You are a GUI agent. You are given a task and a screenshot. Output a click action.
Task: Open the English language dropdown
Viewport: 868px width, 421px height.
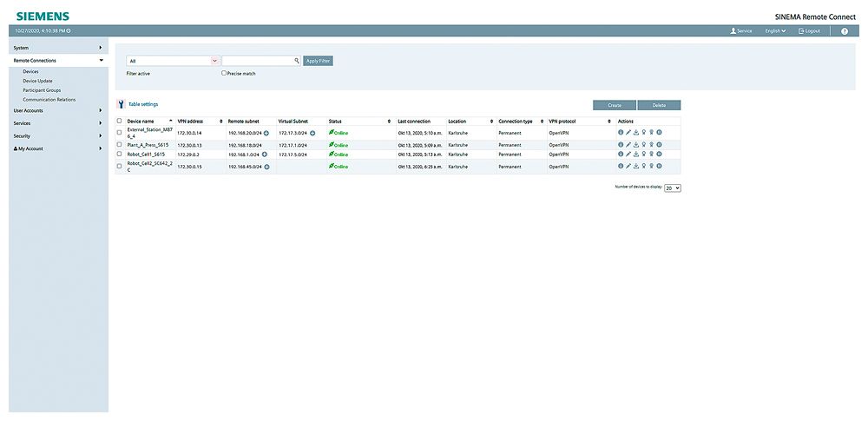[x=775, y=31]
